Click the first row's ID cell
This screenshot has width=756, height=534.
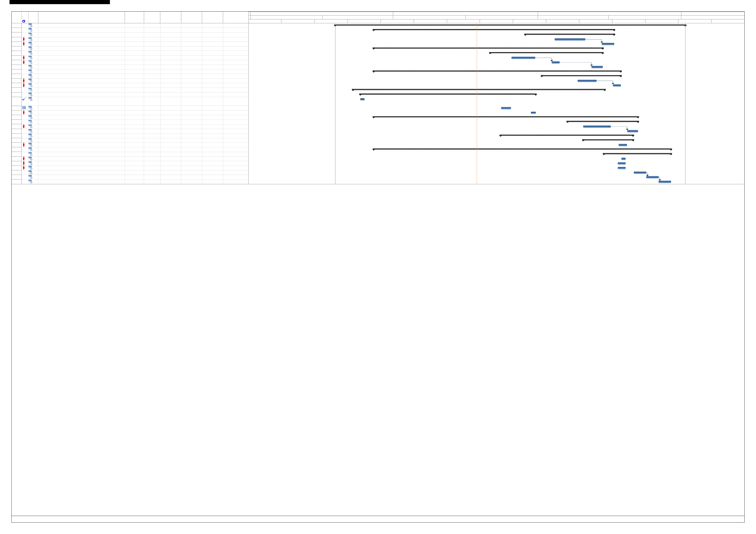click(x=16, y=25)
